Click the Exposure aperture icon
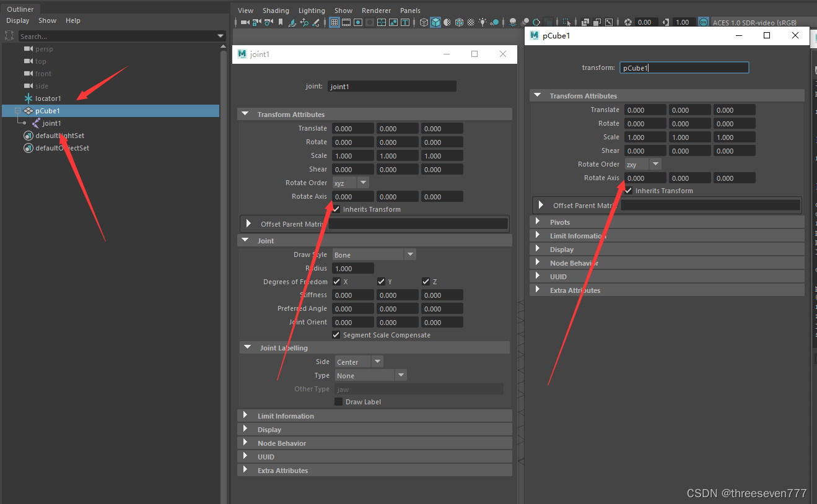This screenshot has width=817, height=504. pos(628,22)
